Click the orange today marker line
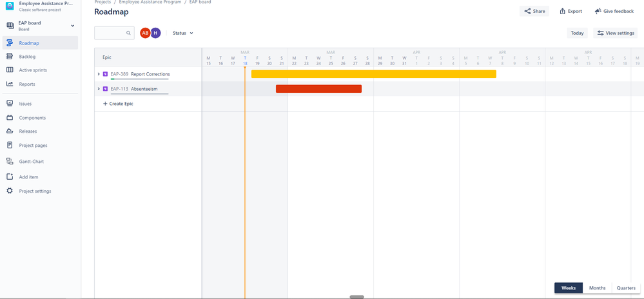 pyautogui.click(x=245, y=183)
